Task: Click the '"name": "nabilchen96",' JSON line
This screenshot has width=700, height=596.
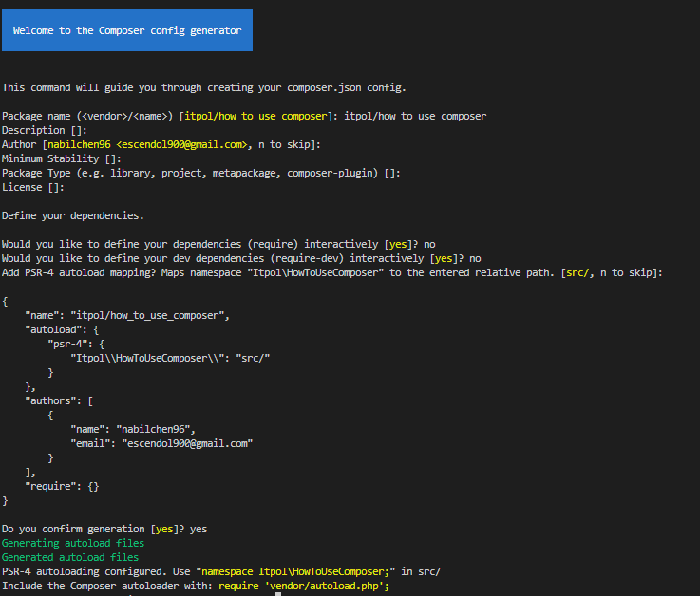Action: [x=133, y=430]
